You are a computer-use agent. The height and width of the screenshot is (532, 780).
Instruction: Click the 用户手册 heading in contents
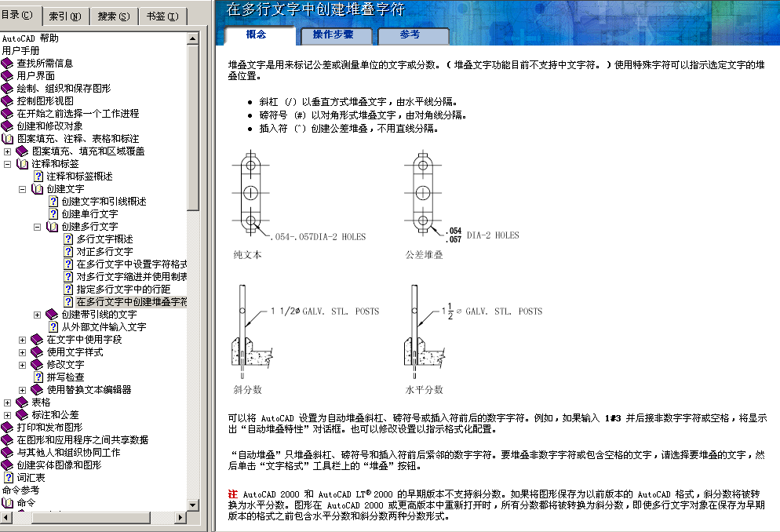(x=20, y=51)
